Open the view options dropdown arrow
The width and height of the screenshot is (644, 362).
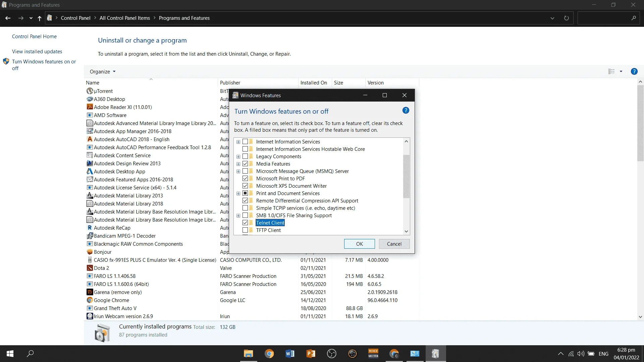click(x=621, y=71)
